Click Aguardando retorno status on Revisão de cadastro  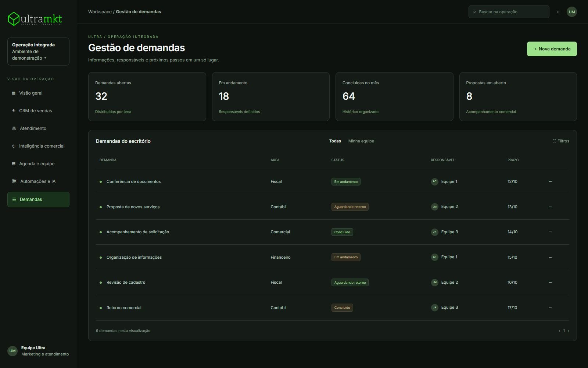(350, 283)
